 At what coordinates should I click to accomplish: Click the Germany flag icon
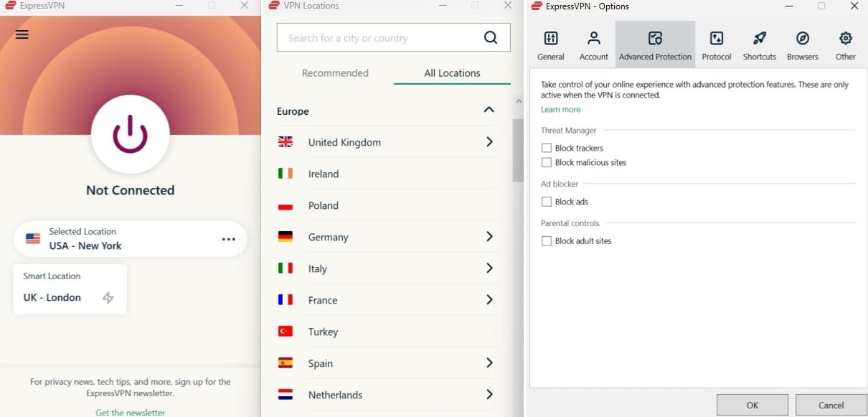(286, 237)
